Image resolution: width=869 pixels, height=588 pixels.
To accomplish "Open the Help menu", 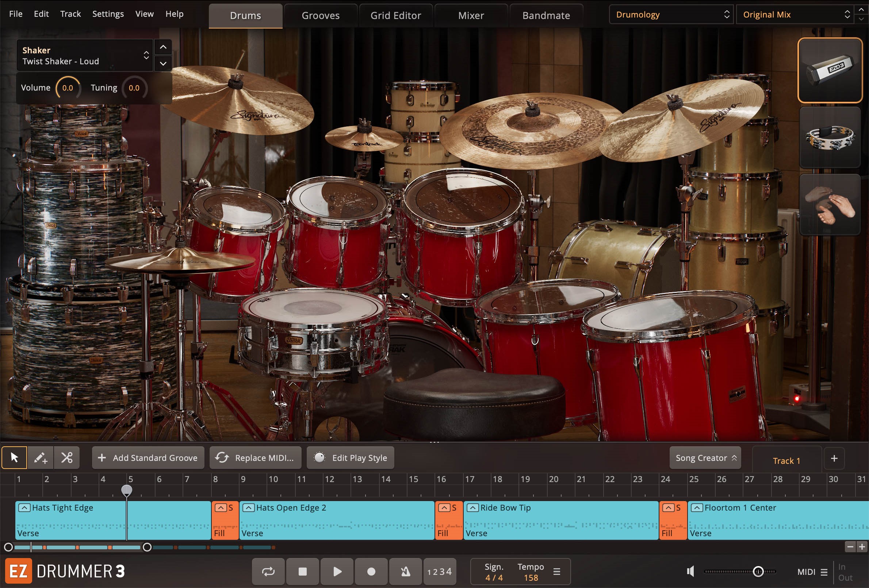I will [175, 14].
